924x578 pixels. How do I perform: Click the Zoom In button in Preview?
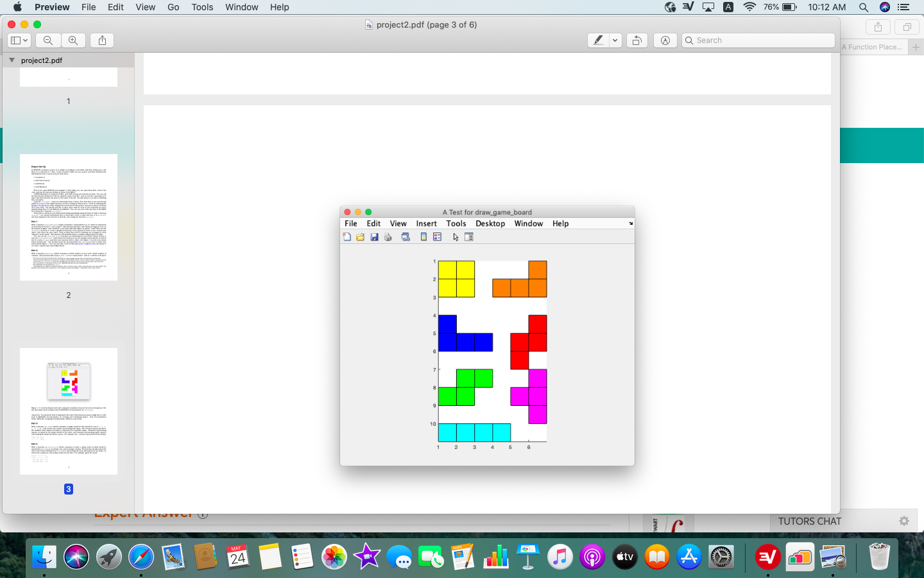coord(73,40)
